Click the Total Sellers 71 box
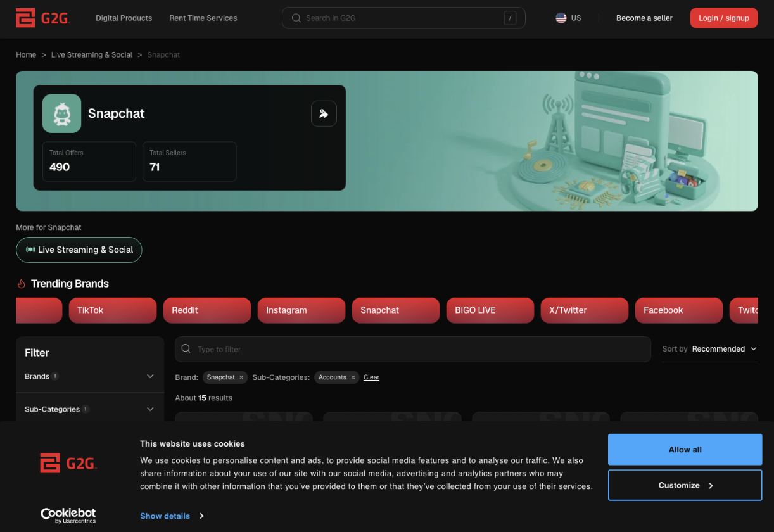 [189, 161]
